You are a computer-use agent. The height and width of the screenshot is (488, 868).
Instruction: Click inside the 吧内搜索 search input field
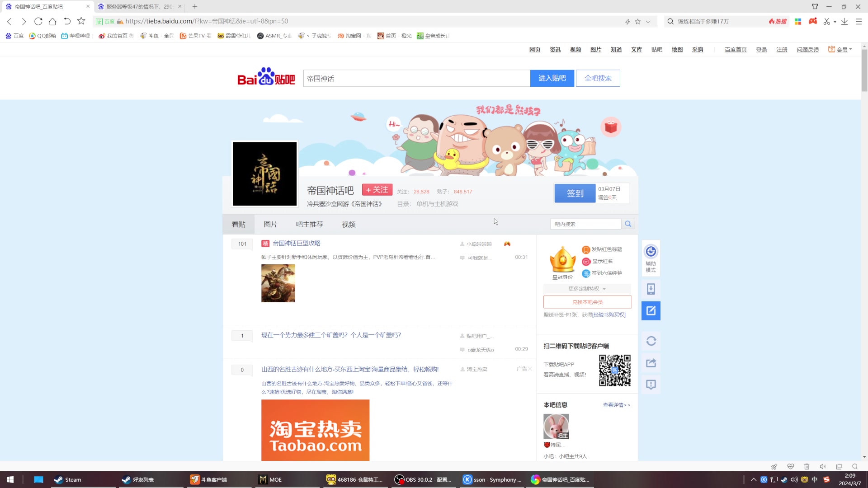583,224
